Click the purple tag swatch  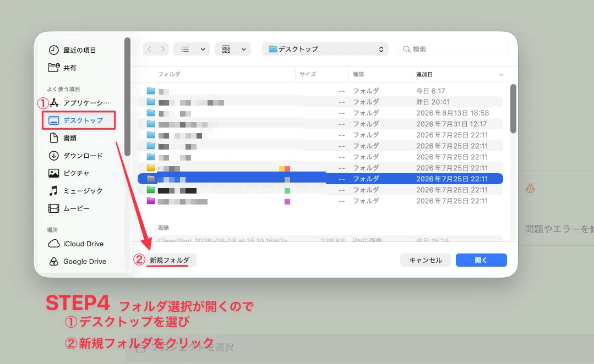[x=287, y=202]
